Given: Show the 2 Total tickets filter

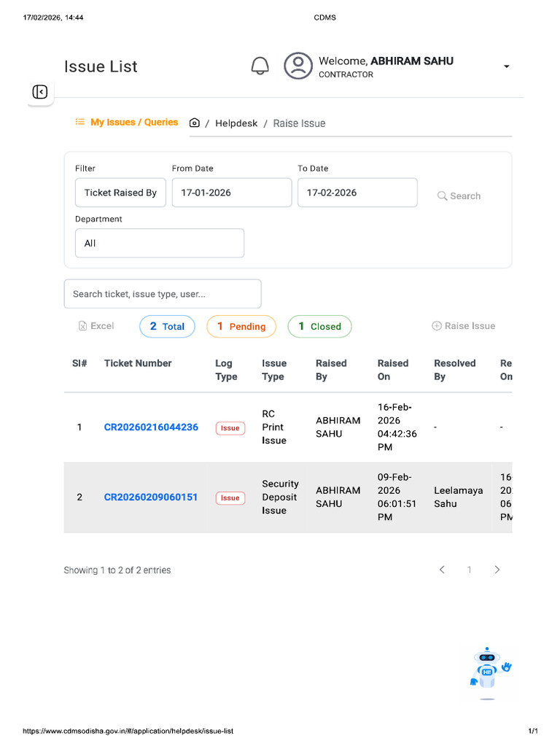Looking at the screenshot, I should coord(167,326).
